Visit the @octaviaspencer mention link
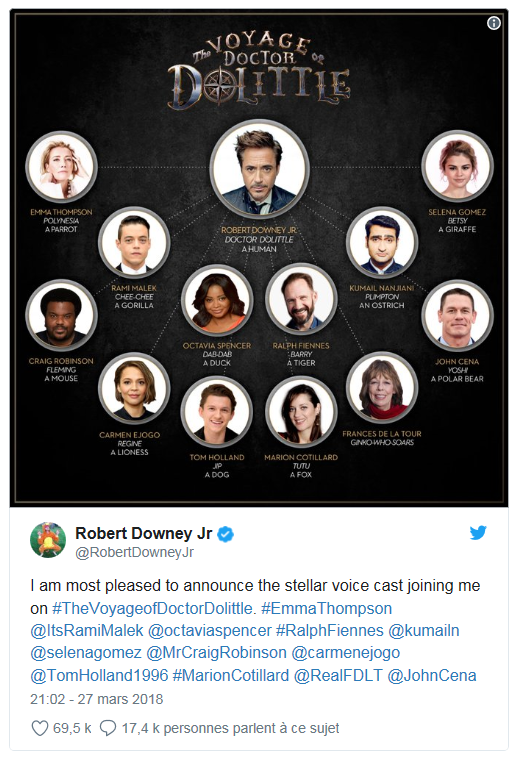 coord(210,630)
